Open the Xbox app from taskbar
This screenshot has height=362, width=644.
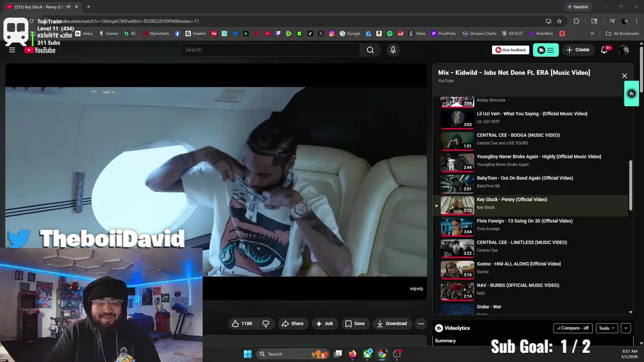coord(368,354)
